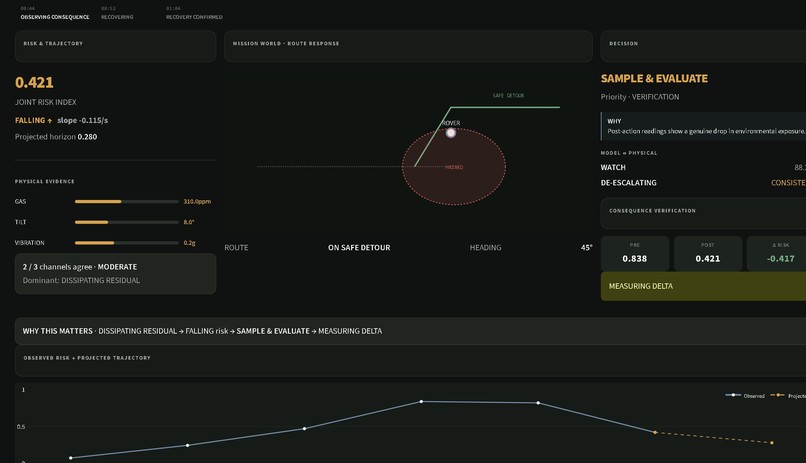The image size is (806, 463).
Task: Click the 310.0ppm gas reading
Action: point(197,201)
